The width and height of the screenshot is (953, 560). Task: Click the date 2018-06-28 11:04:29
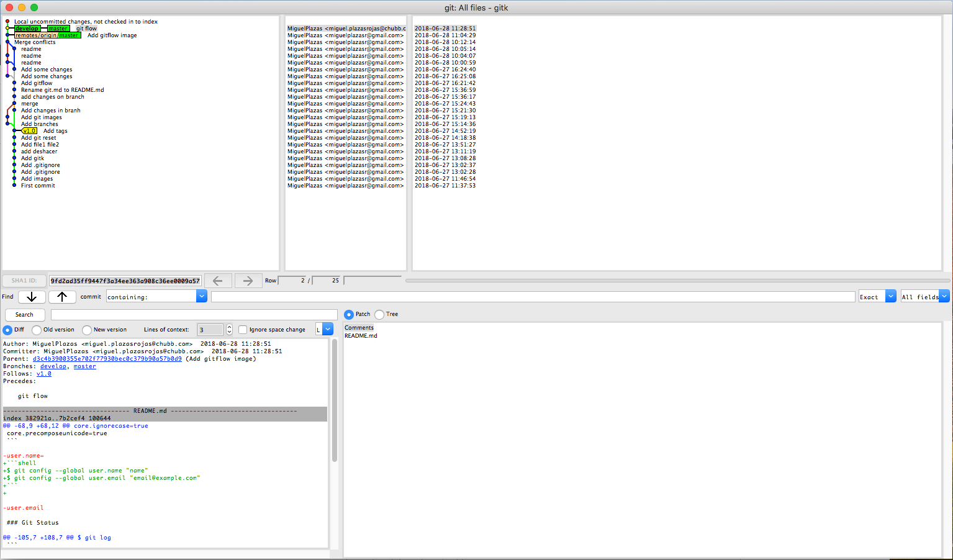click(x=445, y=35)
